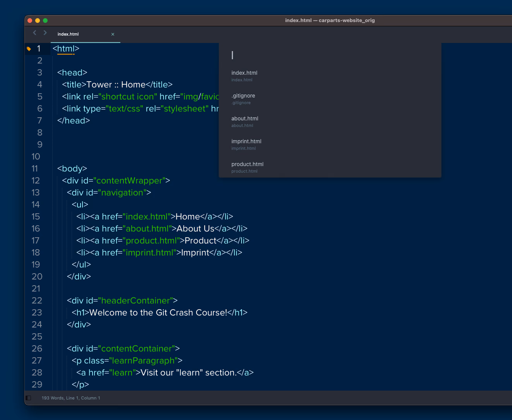The height and width of the screenshot is (420, 512).
Task: Click line number 26 in the gutter
Action: [37, 349]
